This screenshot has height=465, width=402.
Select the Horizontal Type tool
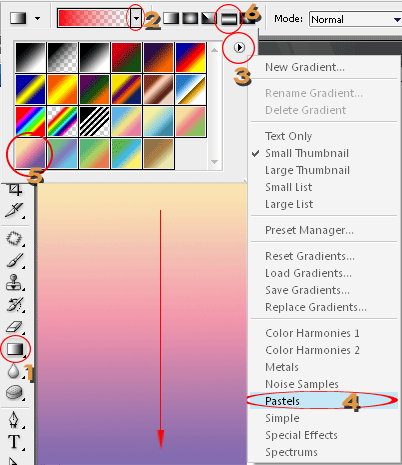click(x=14, y=442)
